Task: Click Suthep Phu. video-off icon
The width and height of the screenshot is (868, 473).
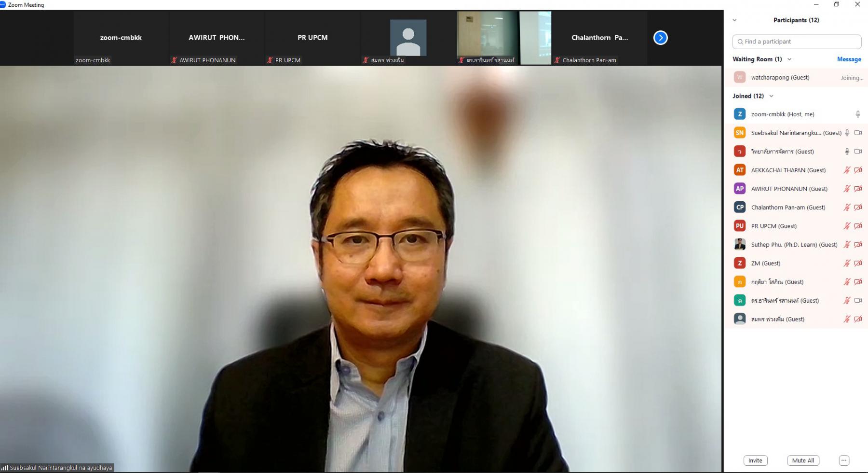Action: (x=858, y=245)
